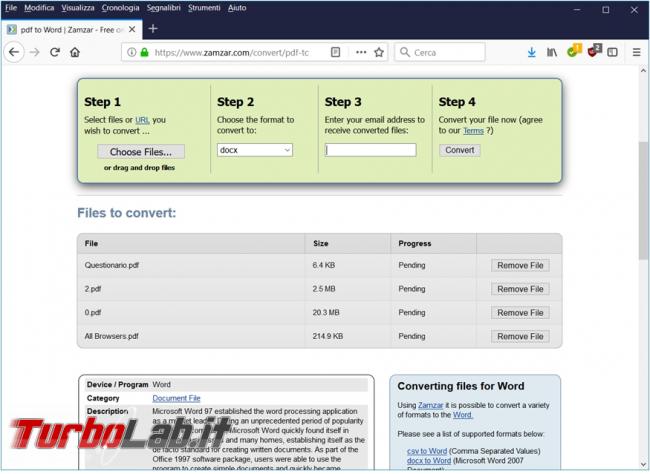The image size is (650, 474).
Task: Follow the Zamzar link in sidebar
Action: pyautogui.click(x=430, y=405)
